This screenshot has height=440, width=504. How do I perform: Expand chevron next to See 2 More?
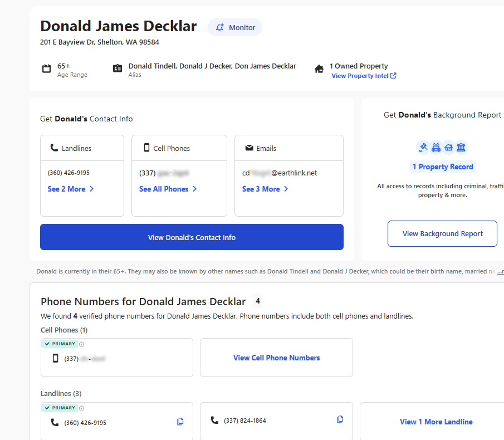[x=91, y=189]
